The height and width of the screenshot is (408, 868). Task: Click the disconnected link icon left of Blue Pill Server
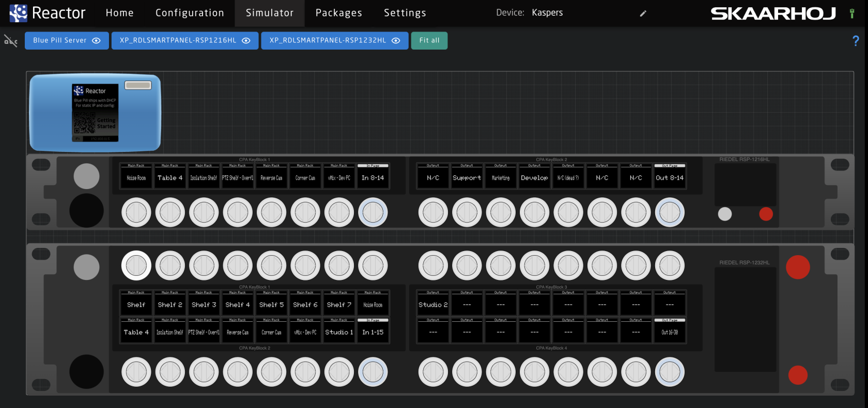tap(11, 40)
